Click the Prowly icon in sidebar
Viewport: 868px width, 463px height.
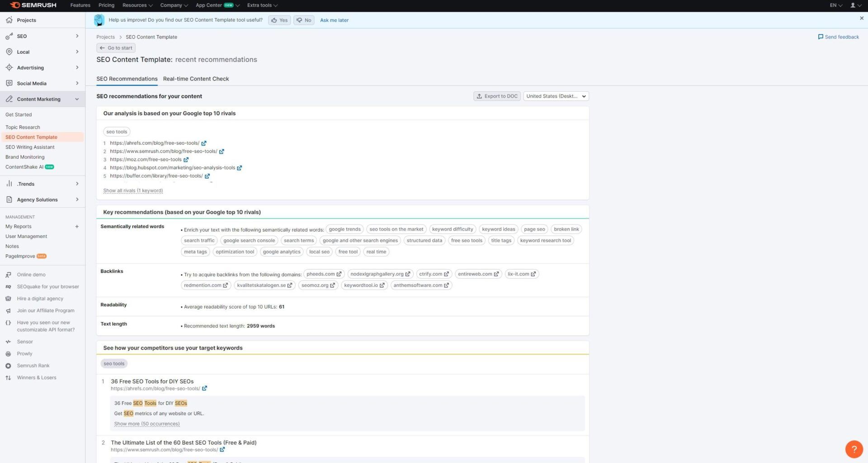(8, 354)
